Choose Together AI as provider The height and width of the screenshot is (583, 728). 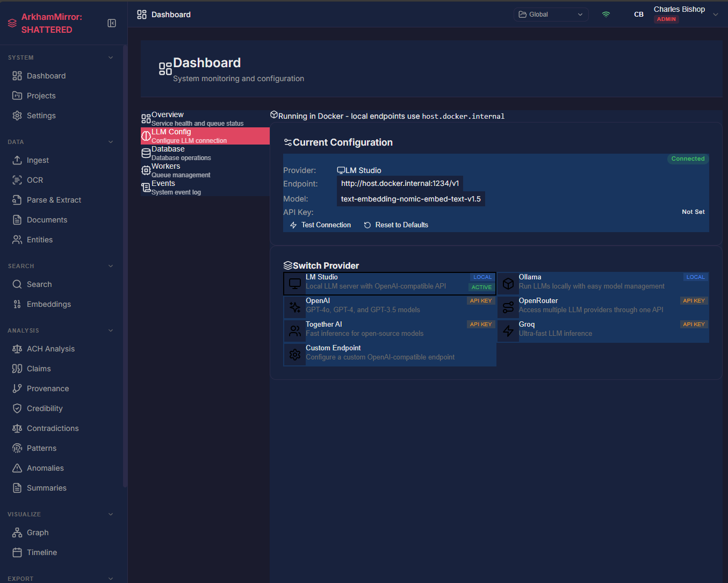tap(390, 331)
